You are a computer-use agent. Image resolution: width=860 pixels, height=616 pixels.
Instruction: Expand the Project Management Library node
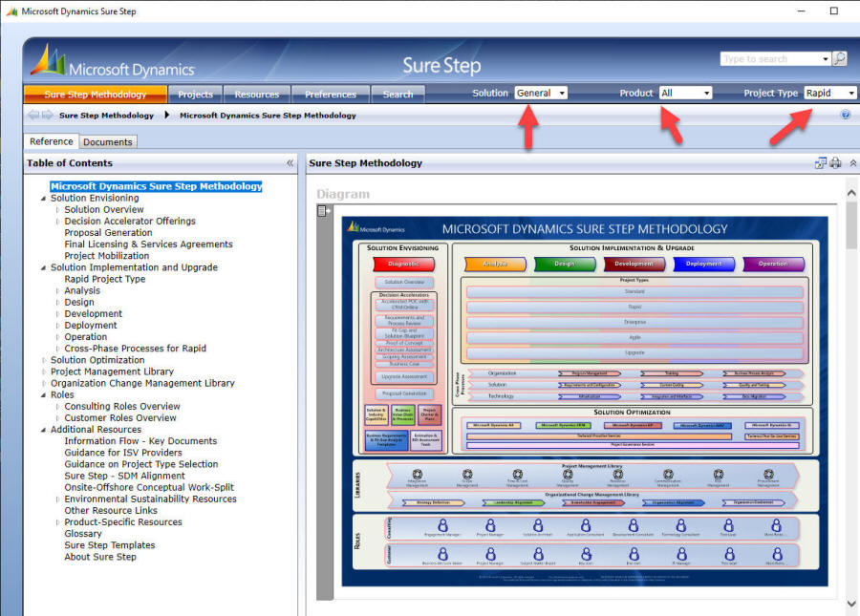tap(43, 372)
